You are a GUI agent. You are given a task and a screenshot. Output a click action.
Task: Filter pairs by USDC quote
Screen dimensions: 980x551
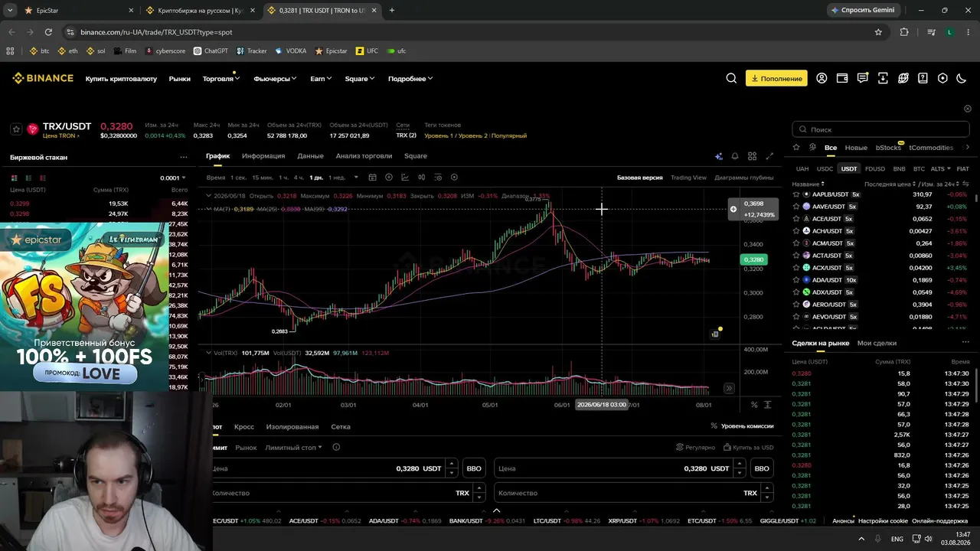click(x=825, y=169)
